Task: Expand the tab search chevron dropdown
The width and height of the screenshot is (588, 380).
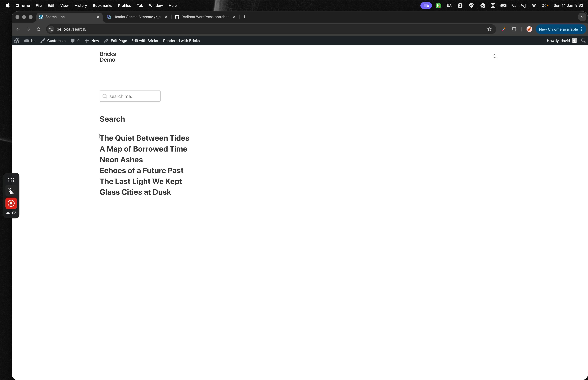Action: [582, 17]
